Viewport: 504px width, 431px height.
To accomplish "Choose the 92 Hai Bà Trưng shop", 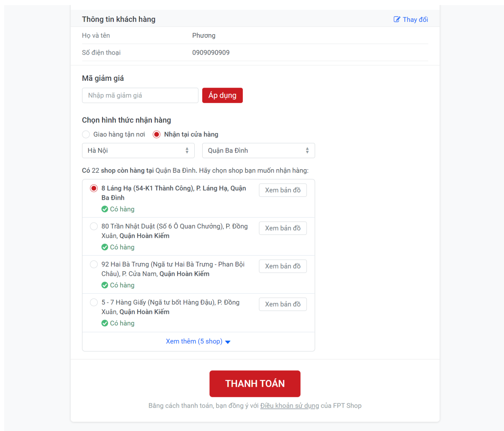I will (94, 264).
